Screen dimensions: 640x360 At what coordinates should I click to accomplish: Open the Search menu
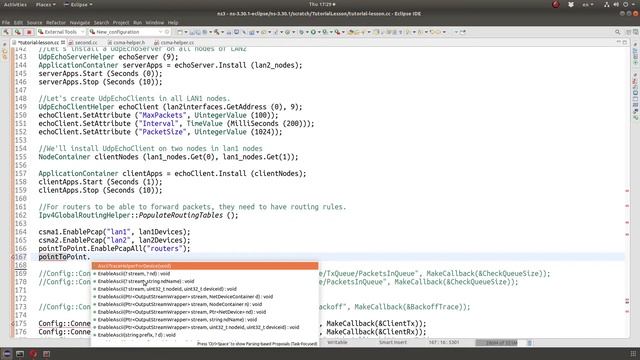tap(101, 22)
